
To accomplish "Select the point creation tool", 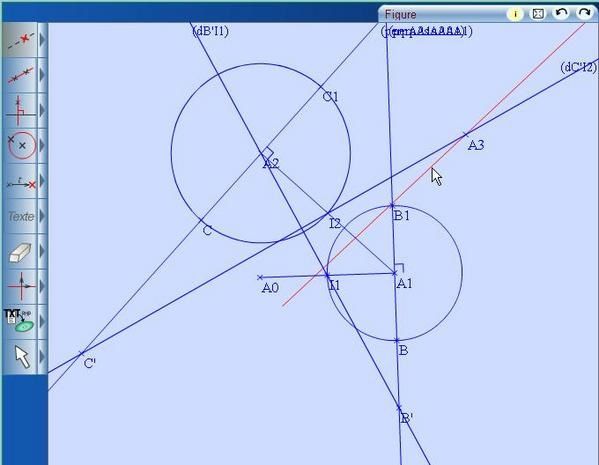I will (21, 40).
